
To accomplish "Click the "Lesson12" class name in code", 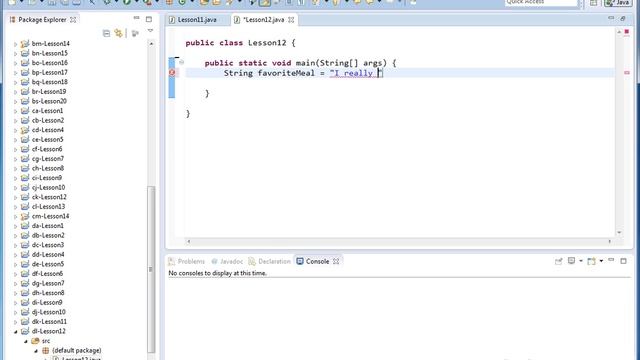I will [x=267, y=43].
